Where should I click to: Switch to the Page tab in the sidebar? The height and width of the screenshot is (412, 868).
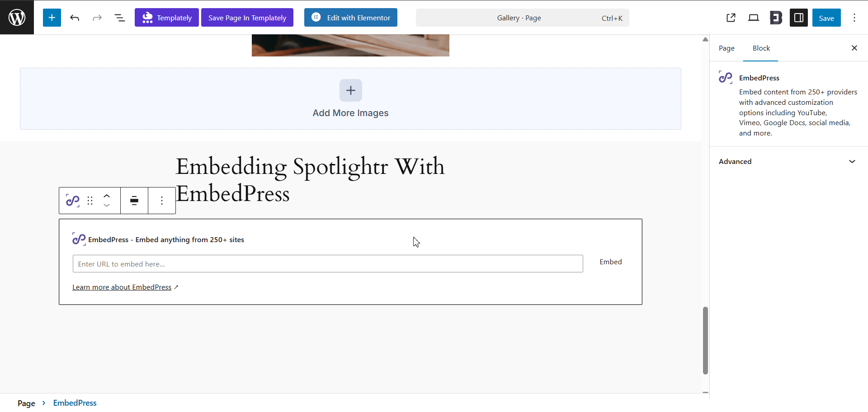pos(726,48)
